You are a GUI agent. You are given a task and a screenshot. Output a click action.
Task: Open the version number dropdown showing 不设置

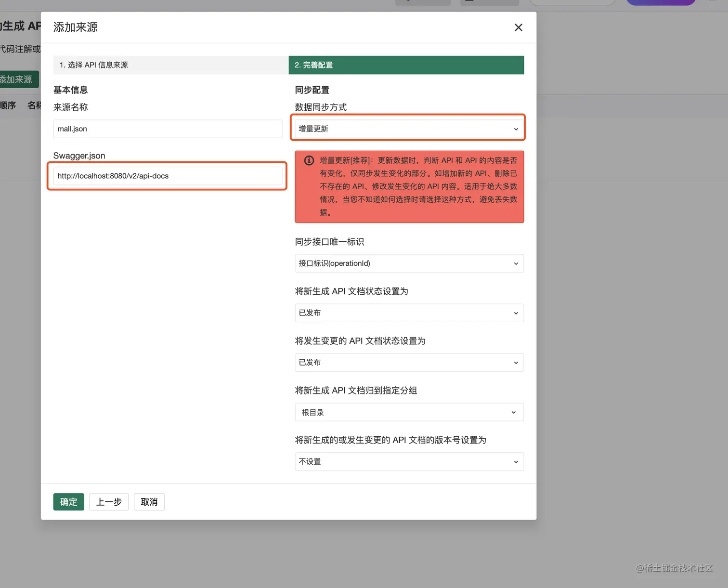pos(409,462)
